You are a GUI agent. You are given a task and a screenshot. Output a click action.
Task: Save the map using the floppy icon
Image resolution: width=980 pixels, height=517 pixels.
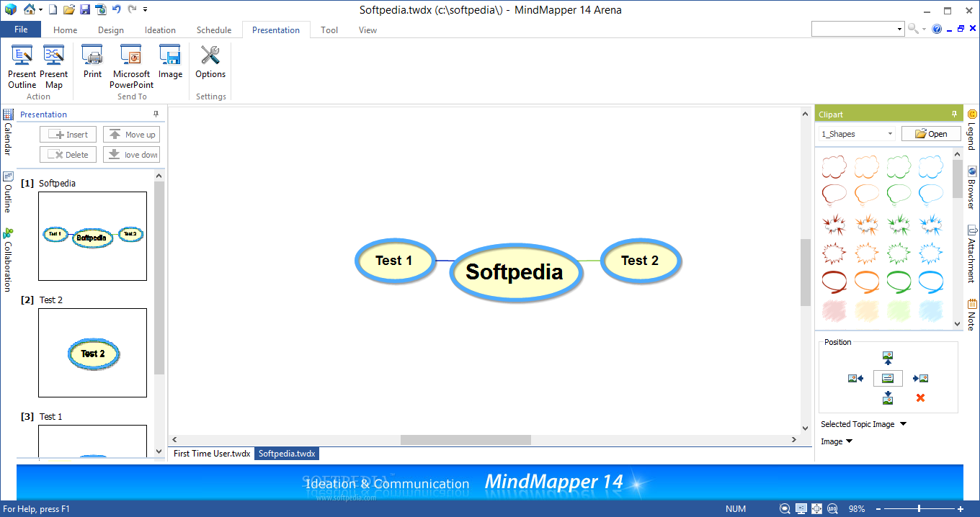[85, 9]
